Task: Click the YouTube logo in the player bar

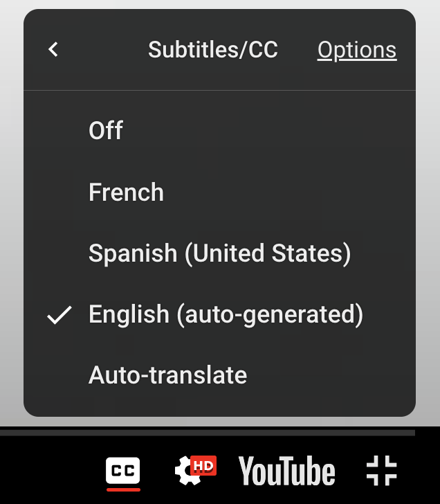Action: tap(286, 472)
